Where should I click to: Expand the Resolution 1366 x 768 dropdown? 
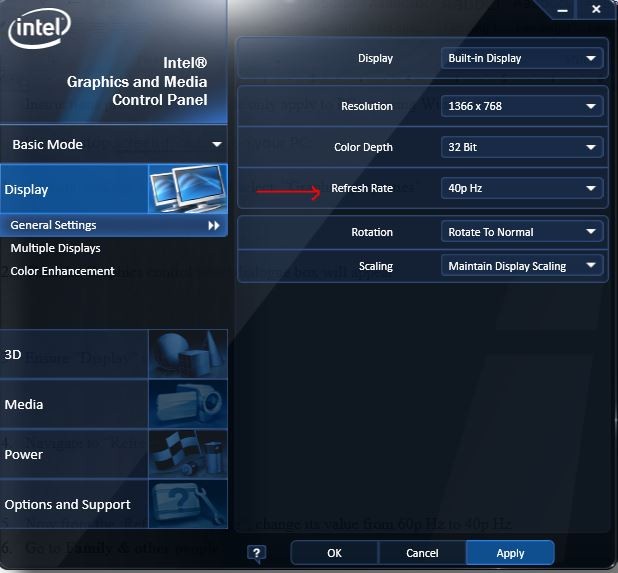(522, 106)
